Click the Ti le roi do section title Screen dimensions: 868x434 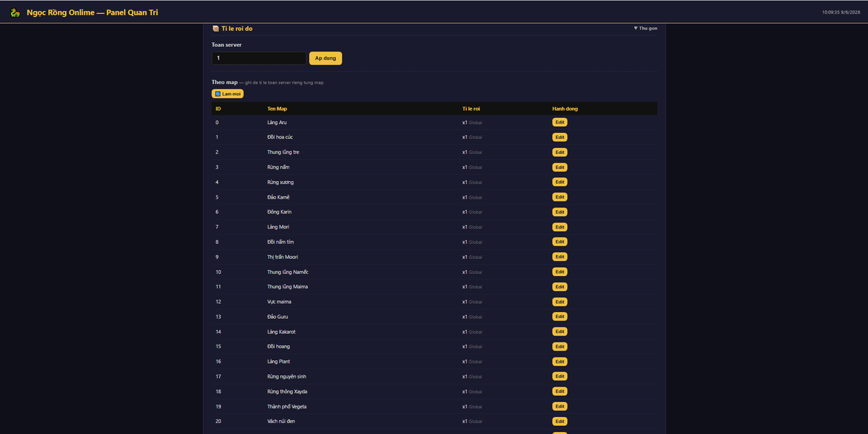[x=237, y=28]
